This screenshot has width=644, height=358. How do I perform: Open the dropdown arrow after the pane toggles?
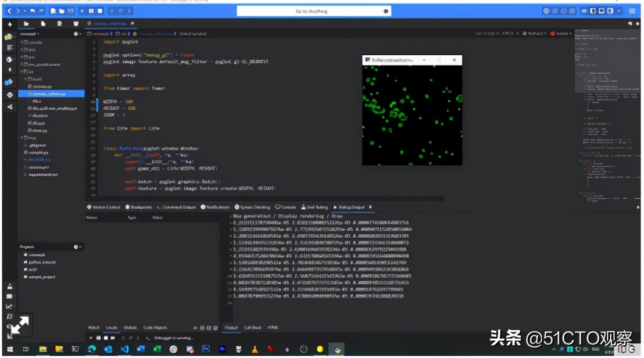tap(619, 11)
